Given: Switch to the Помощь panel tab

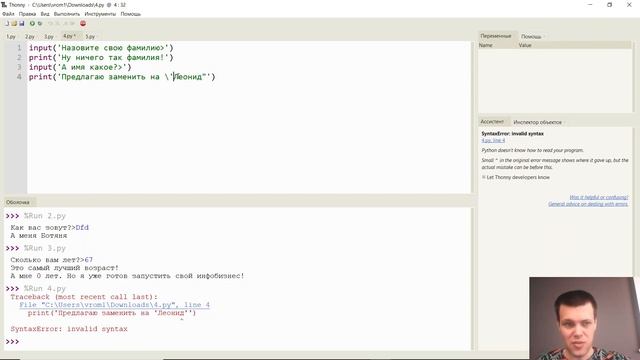Looking at the screenshot, I should (531, 36).
